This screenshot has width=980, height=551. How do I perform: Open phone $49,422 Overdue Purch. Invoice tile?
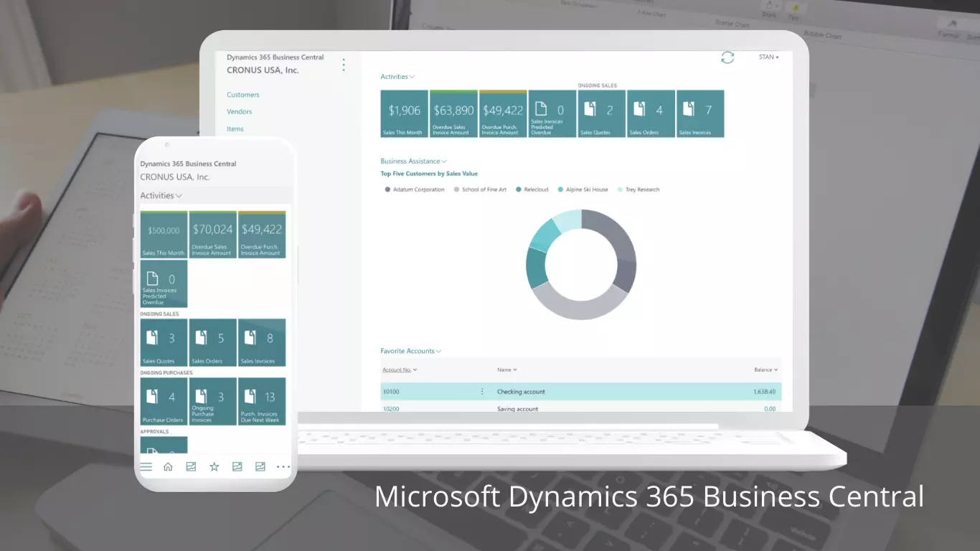click(x=262, y=235)
